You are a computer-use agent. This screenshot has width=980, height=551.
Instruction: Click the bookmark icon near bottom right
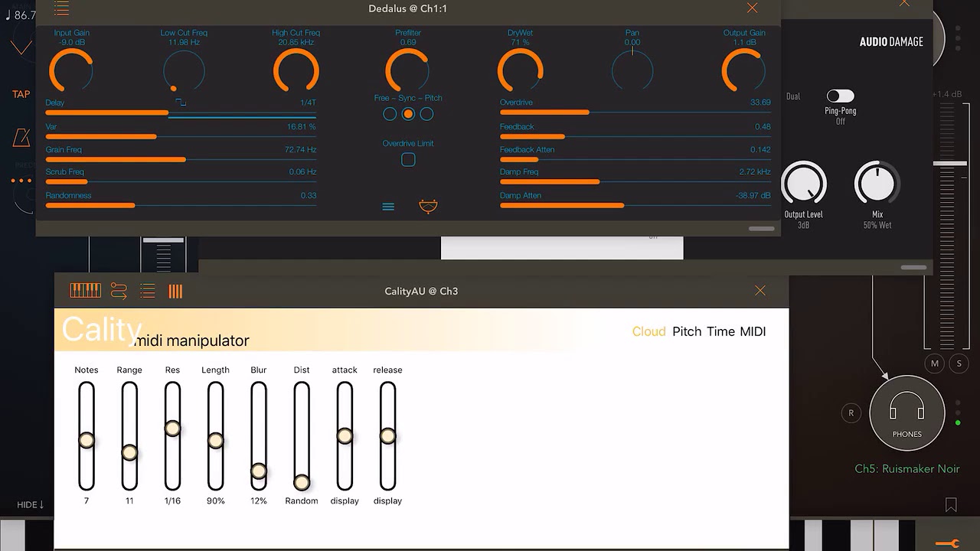coord(951,505)
